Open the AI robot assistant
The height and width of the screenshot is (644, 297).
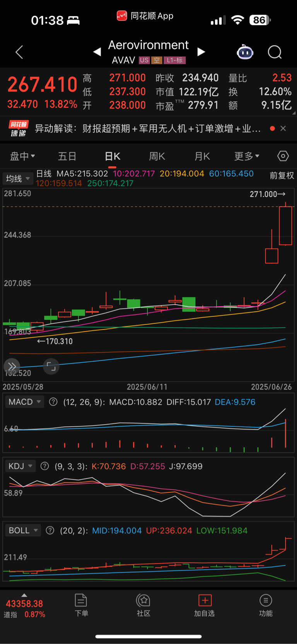point(245,52)
